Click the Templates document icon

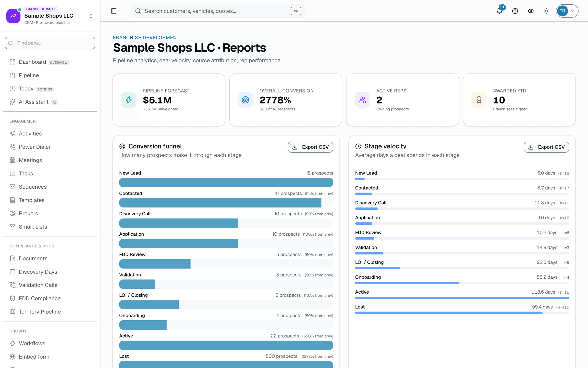click(x=12, y=200)
